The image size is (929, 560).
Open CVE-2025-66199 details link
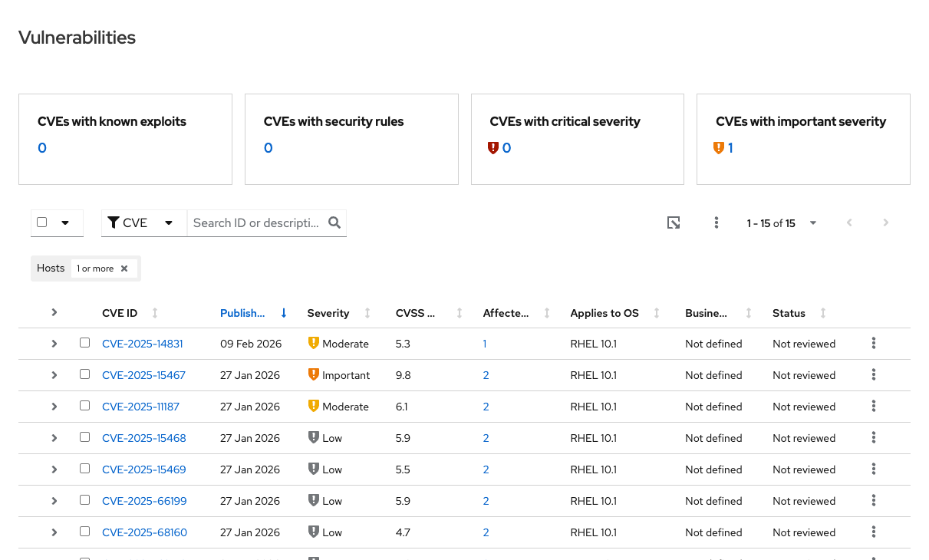pyautogui.click(x=144, y=501)
